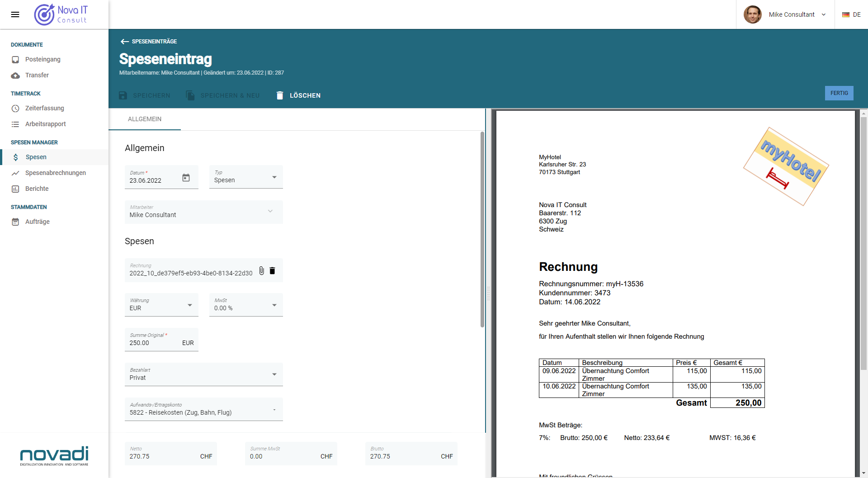Open the Typ dropdown showing Spesen
This screenshot has height=478, width=868.
(x=246, y=177)
